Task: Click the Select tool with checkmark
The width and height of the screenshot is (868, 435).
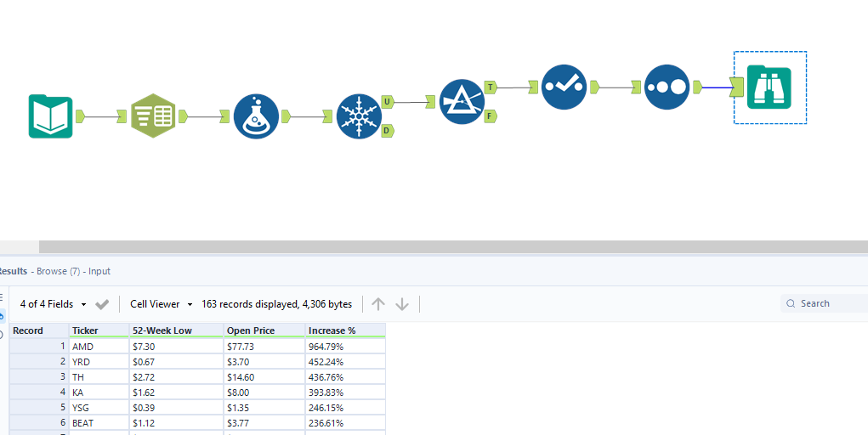Action: coord(564,87)
